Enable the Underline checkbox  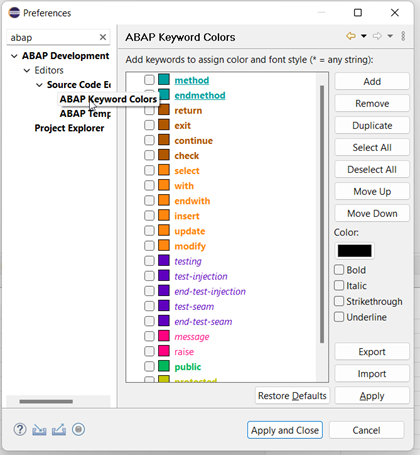point(339,317)
